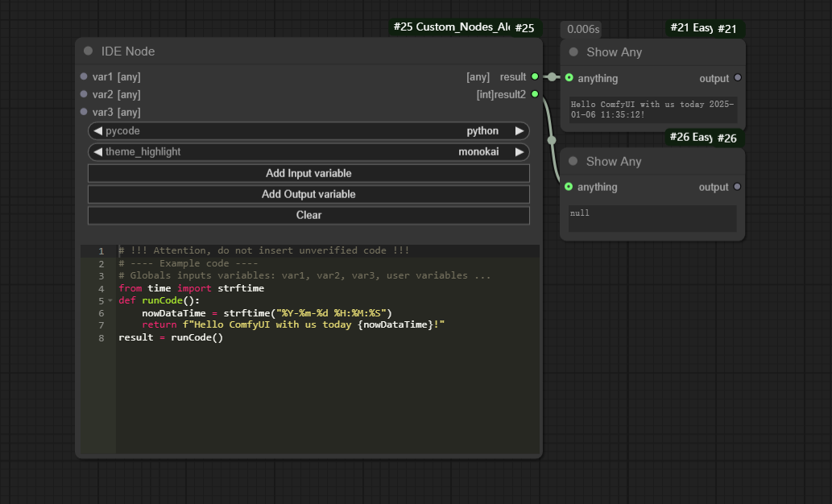Click the first Show Any output connector

tap(738, 79)
